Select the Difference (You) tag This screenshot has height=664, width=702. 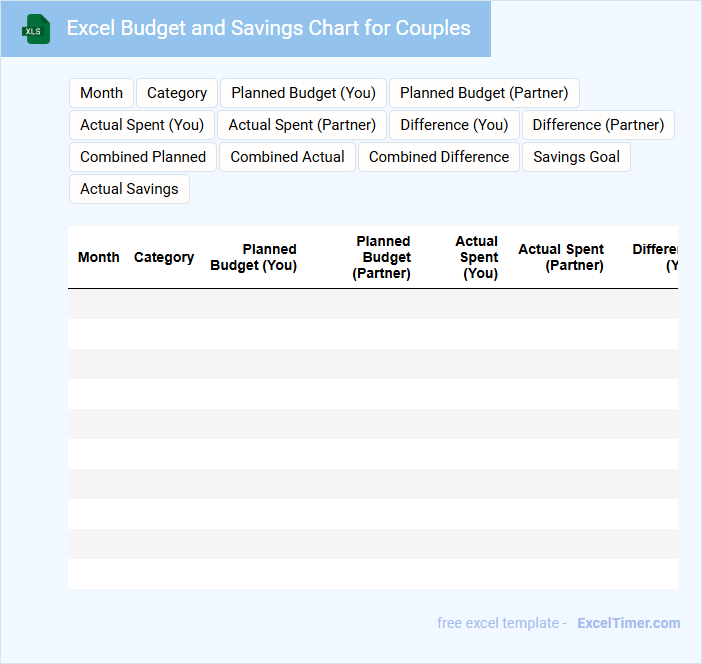click(454, 125)
